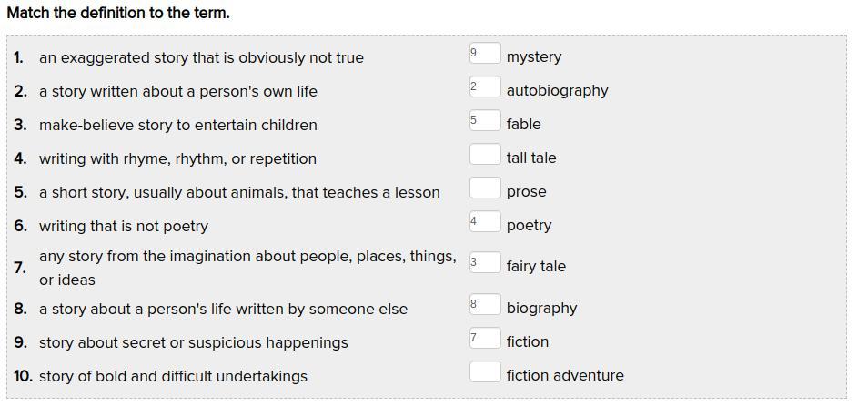Focus the answer box left of the biography term
This screenshot has width=868, height=417.
[485, 305]
